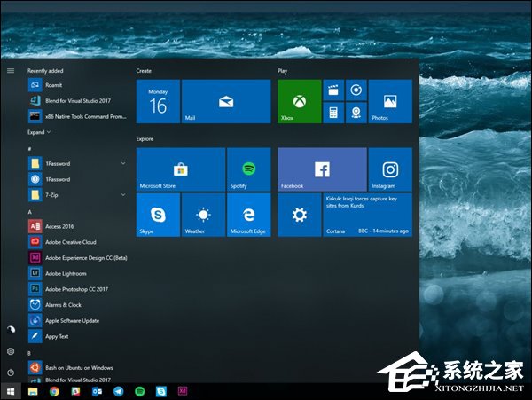Screen dimensions: 532x400
Task: Open the Skype tile
Action: click(x=158, y=215)
